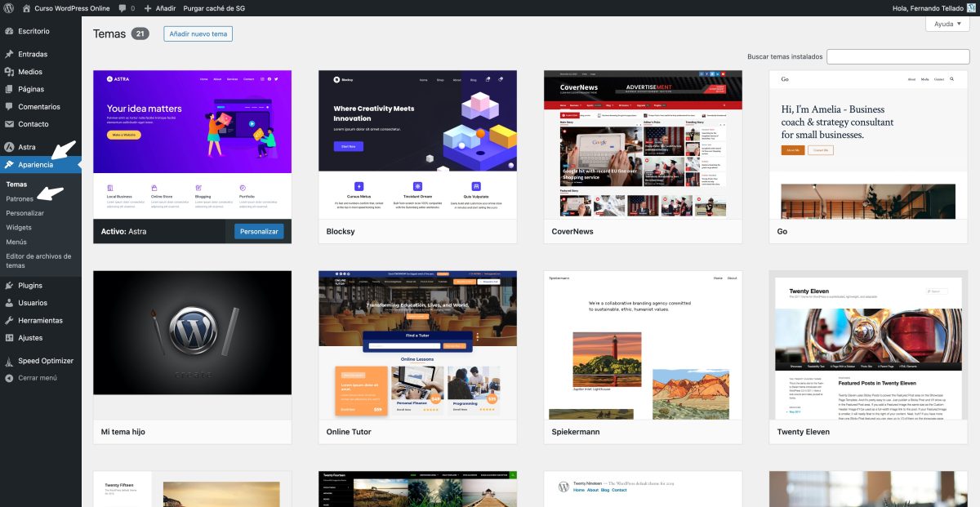Click the Comentarios bubble icon in sidebar
980x507 pixels.
(9, 107)
